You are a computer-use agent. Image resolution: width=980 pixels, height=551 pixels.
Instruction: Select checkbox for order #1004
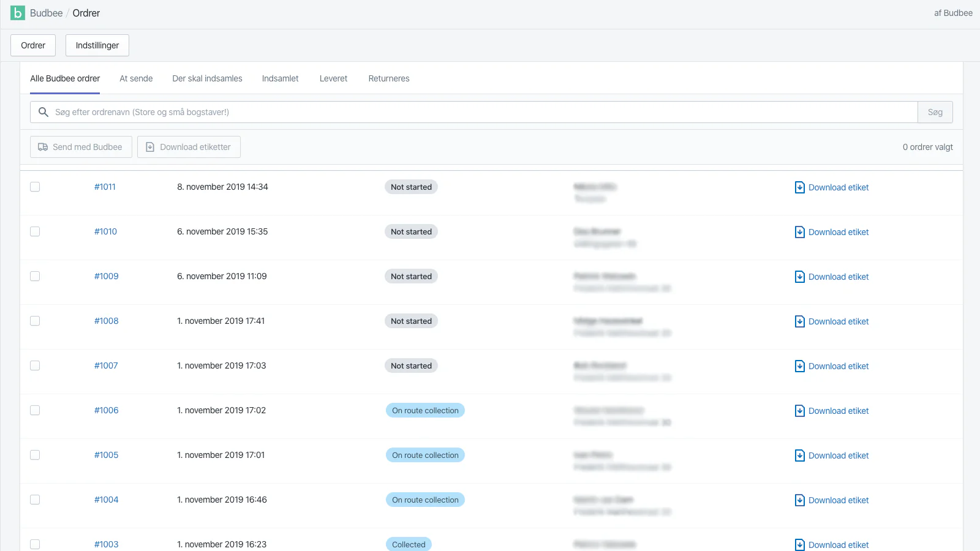coord(35,500)
